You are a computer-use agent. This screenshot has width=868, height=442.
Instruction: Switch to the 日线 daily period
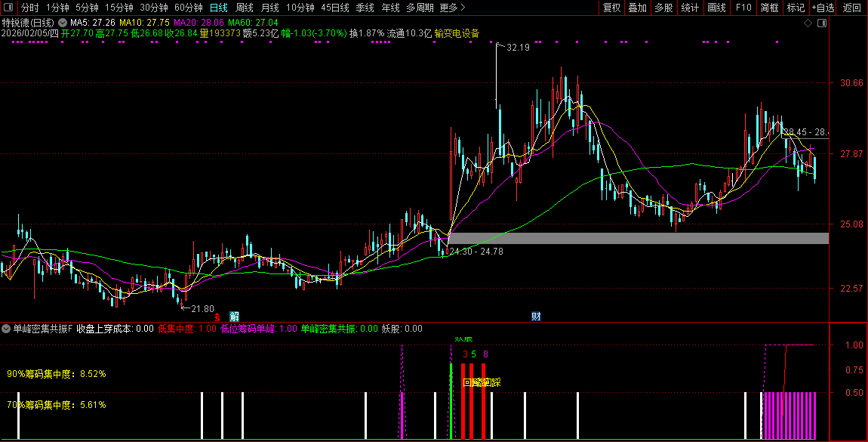218,8
